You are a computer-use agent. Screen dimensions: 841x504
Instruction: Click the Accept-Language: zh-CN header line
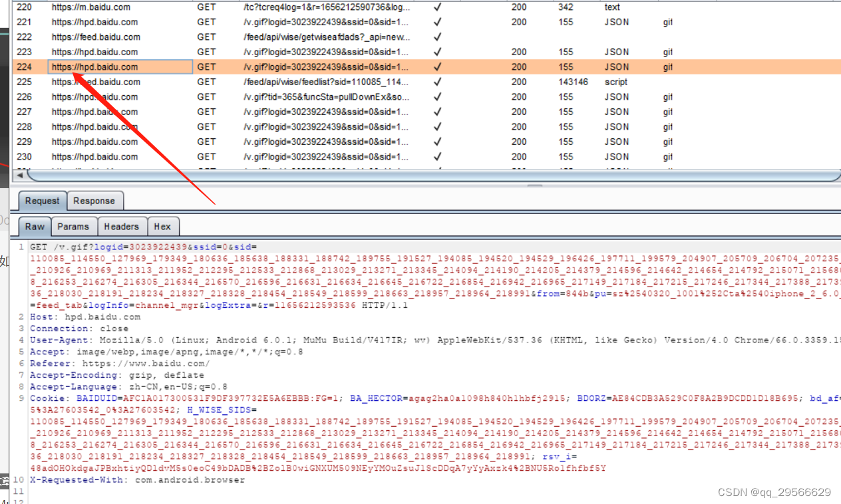(x=128, y=386)
